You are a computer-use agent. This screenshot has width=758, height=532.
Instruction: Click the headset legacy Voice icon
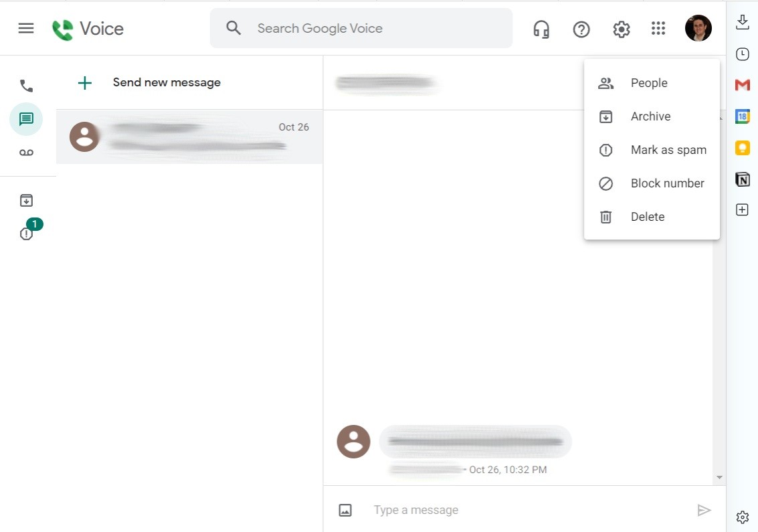click(541, 29)
